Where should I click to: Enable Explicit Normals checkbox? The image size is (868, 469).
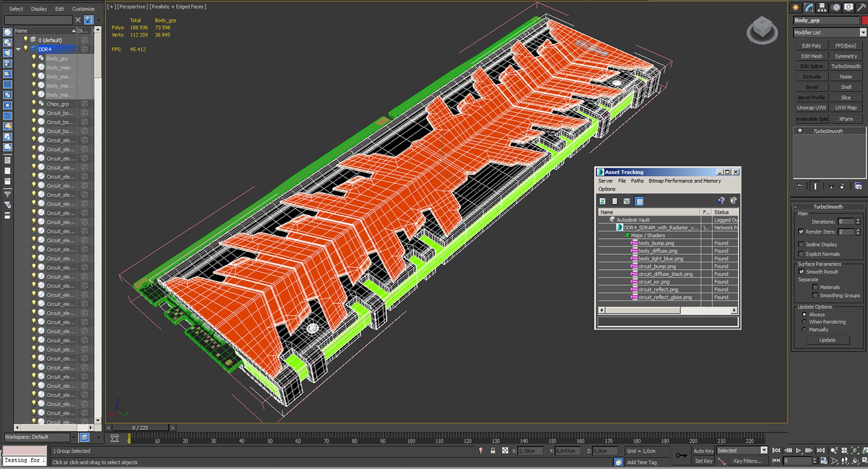pyautogui.click(x=801, y=254)
